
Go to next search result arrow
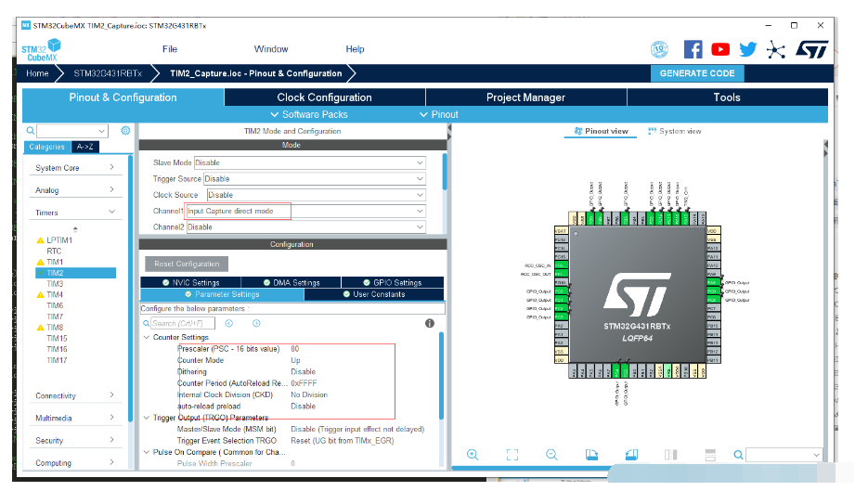tap(256, 323)
